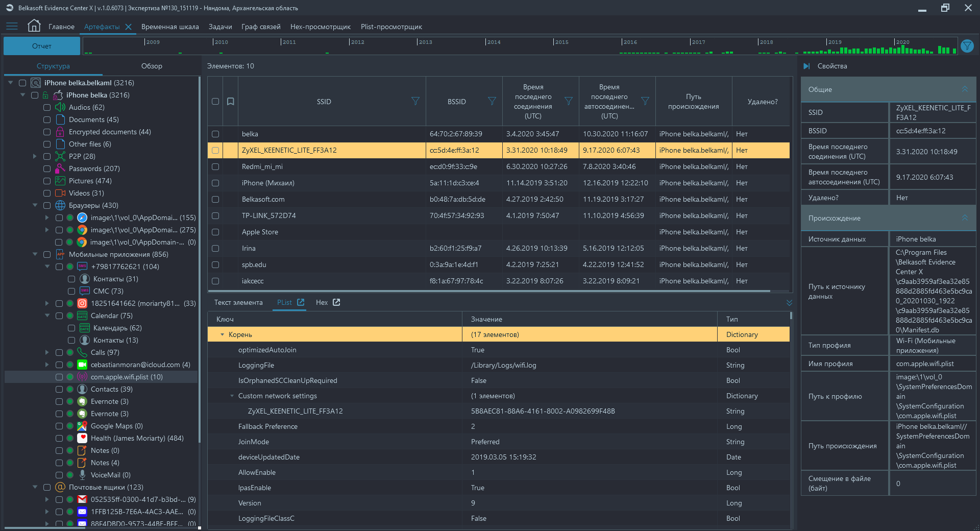Check the iakcecc row checkbox
This screenshot has height=531, width=980.
pos(215,281)
